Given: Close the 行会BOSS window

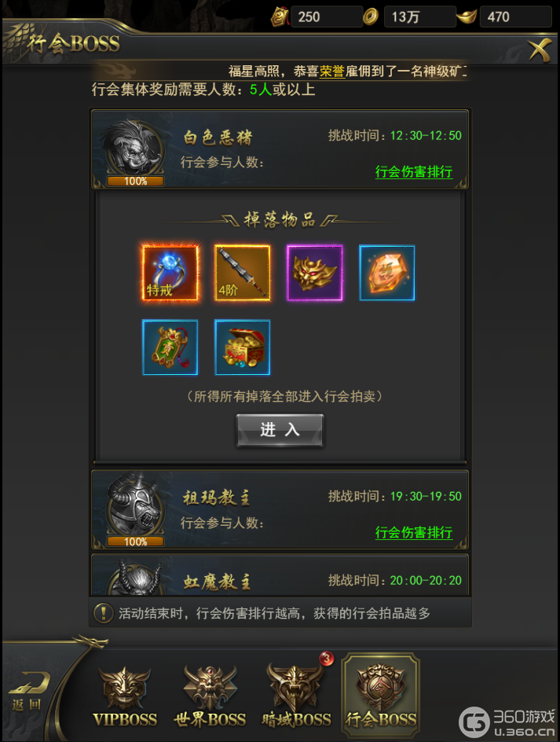Looking at the screenshot, I should 540,50.
